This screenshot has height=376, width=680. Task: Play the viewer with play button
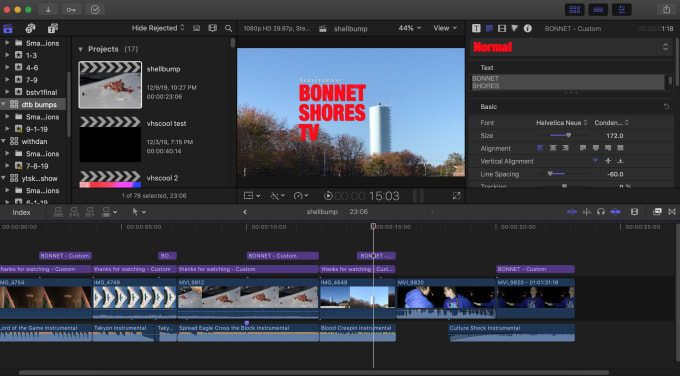click(x=328, y=196)
